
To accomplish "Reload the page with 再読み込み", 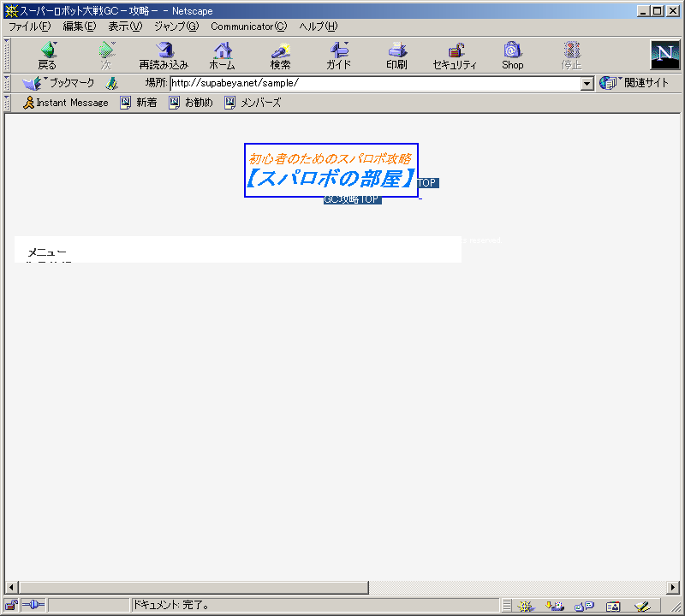I will pyautogui.click(x=164, y=56).
